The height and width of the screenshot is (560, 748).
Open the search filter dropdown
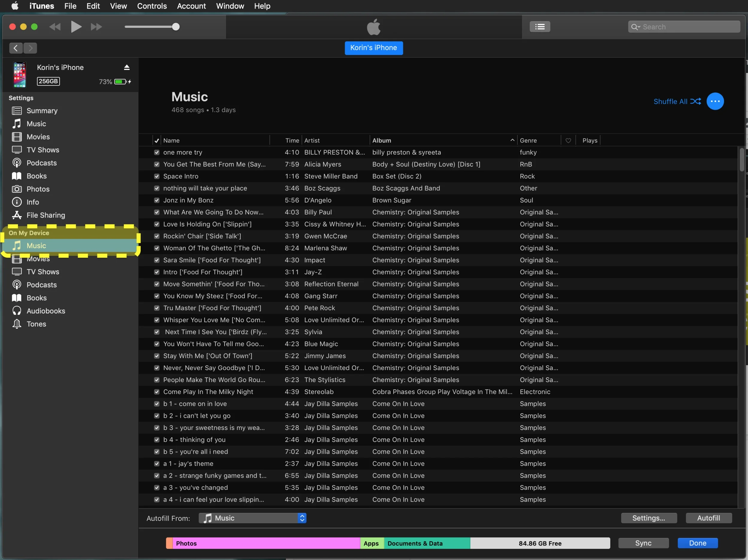(x=636, y=26)
